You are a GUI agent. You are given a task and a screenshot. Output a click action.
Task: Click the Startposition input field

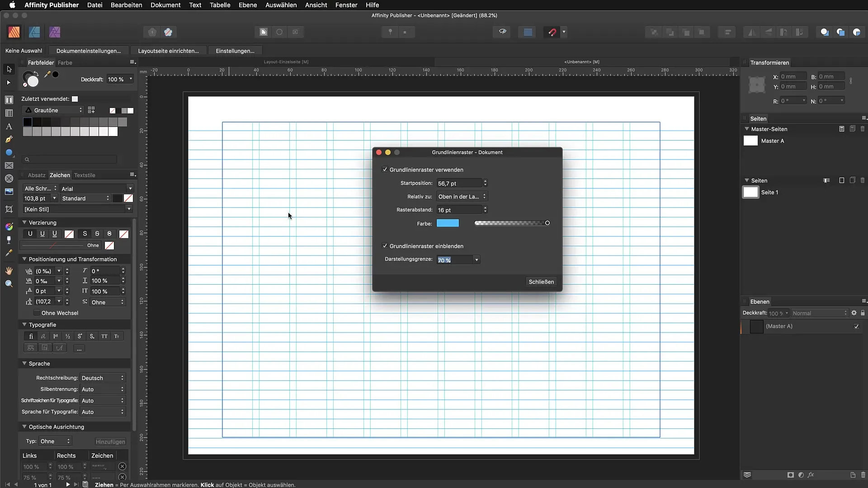click(459, 183)
